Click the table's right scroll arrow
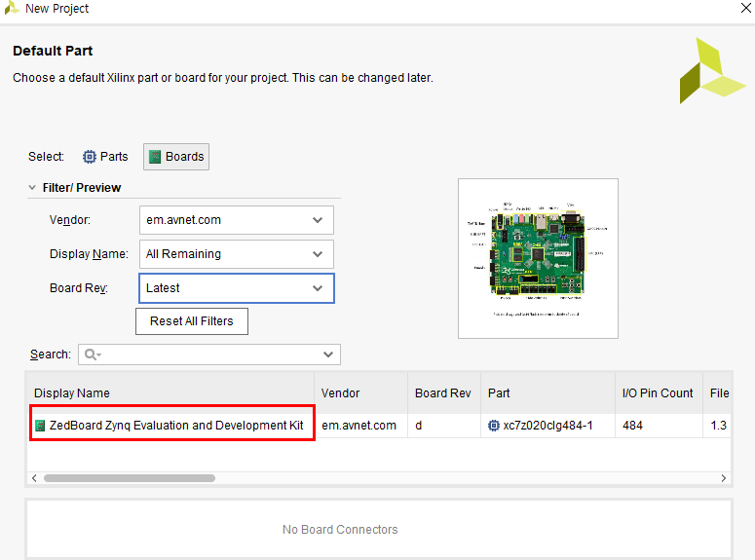Screen dimensions: 755x560 point(723,478)
